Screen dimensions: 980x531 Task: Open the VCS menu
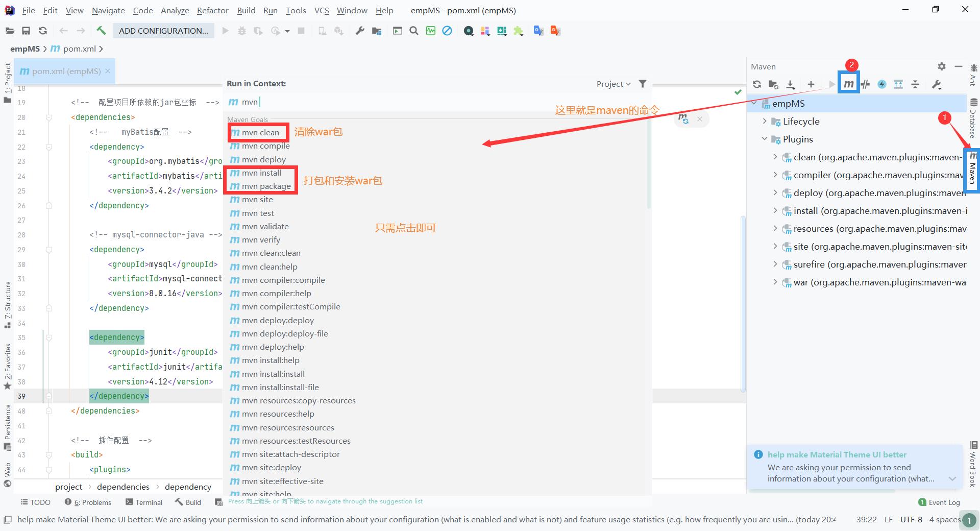(322, 10)
